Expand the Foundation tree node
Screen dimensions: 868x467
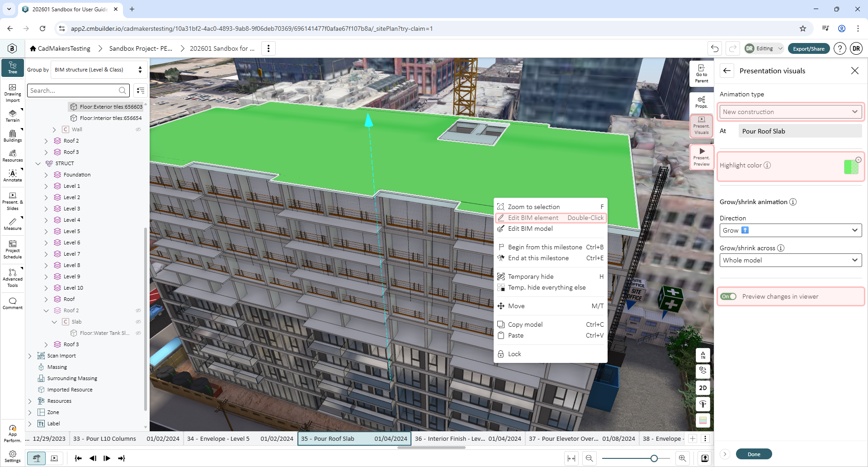[46, 175]
